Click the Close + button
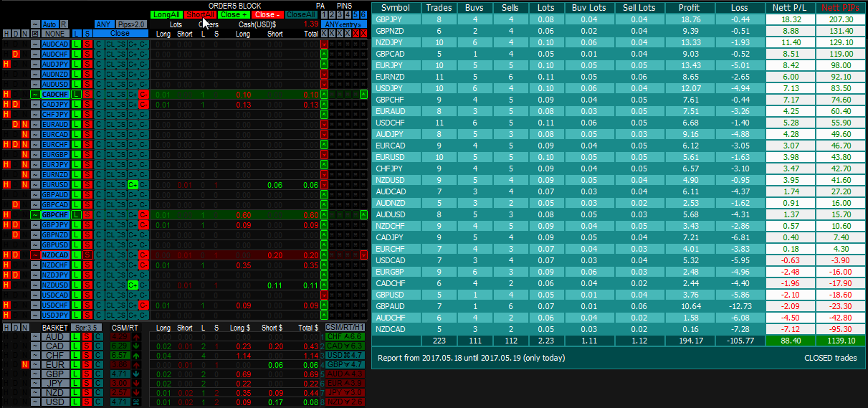Image resolution: width=868 pixels, height=408 pixels. point(234,14)
